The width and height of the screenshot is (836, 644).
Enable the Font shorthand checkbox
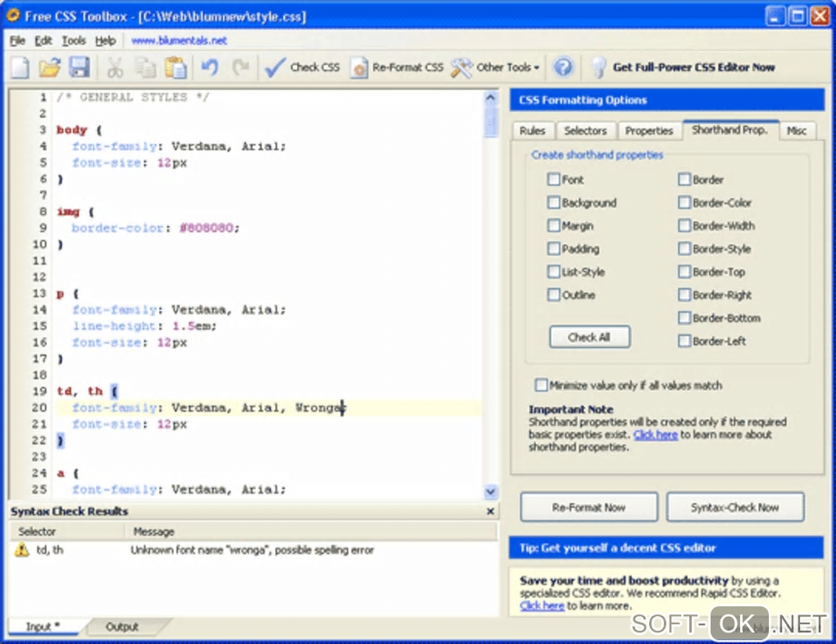[555, 179]
